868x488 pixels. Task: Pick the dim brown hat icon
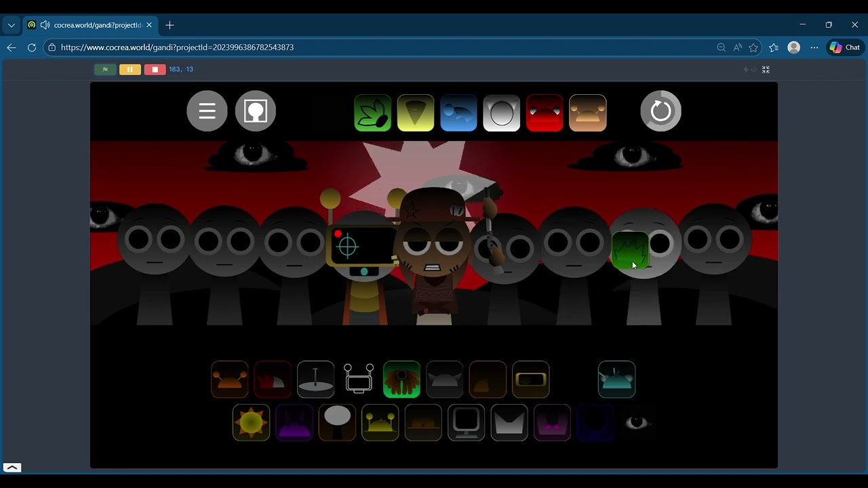pyautogui.click(x=488, y=380)
